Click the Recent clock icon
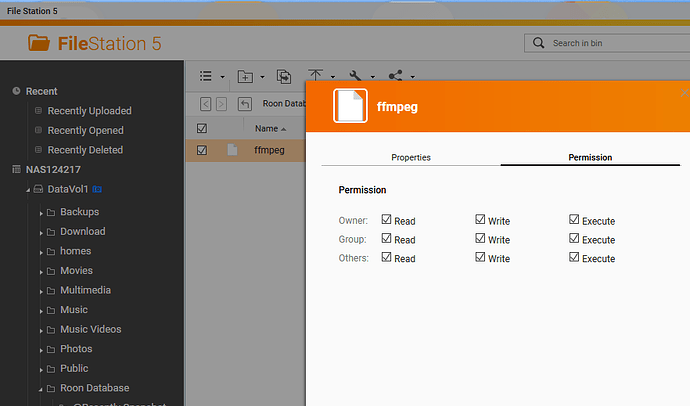This screenshot has width=690, height=406. coord(16,91)
